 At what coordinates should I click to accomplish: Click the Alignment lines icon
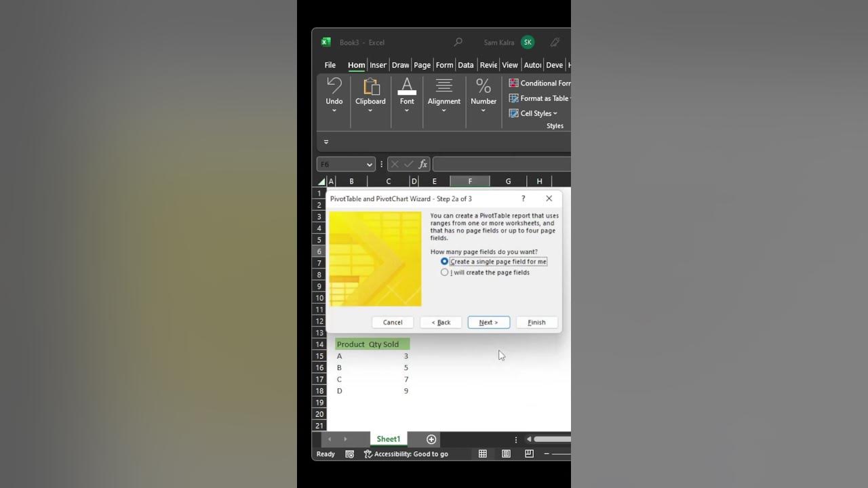coord(444,85)
